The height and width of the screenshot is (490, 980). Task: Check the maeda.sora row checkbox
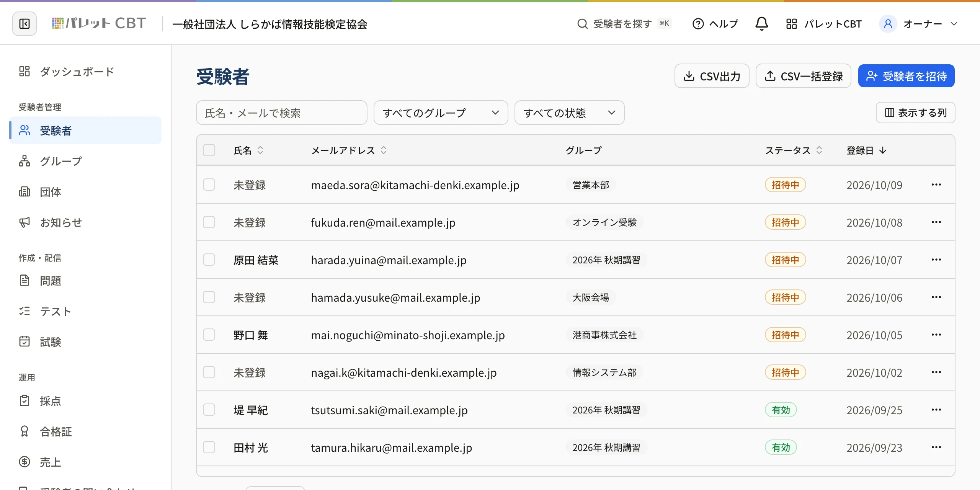[x=209, y=185]
